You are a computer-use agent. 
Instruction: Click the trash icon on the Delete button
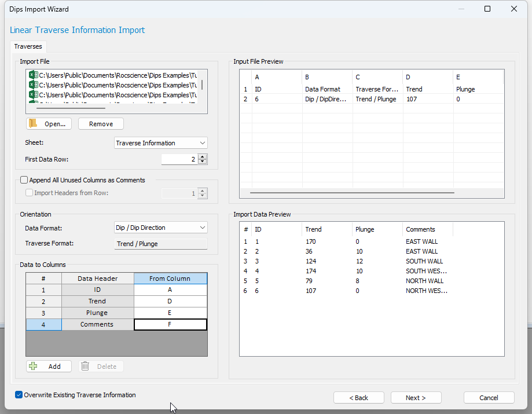tap(85, 366)
